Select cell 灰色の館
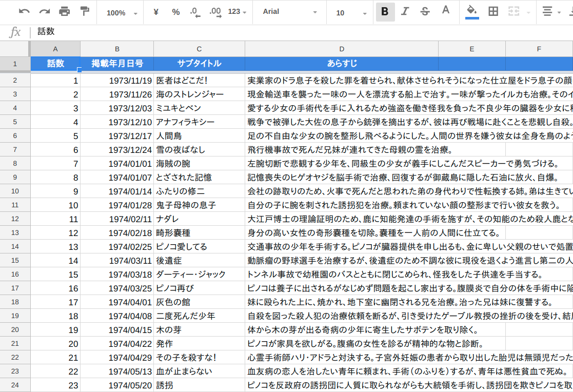 (x=199, y=302)
